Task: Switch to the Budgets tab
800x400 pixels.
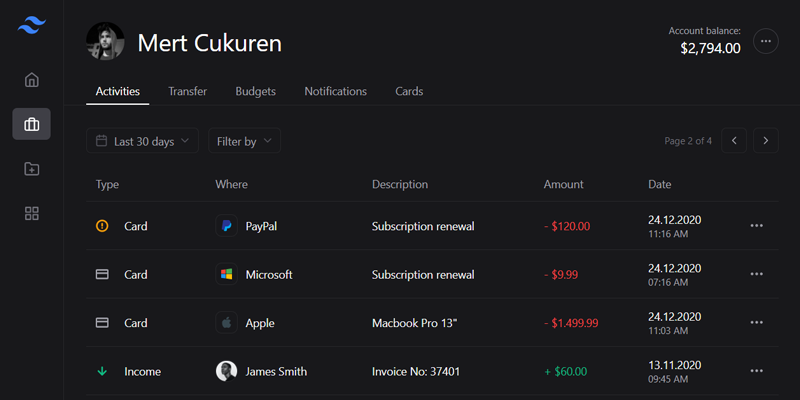Action: [x=256, y=91]
